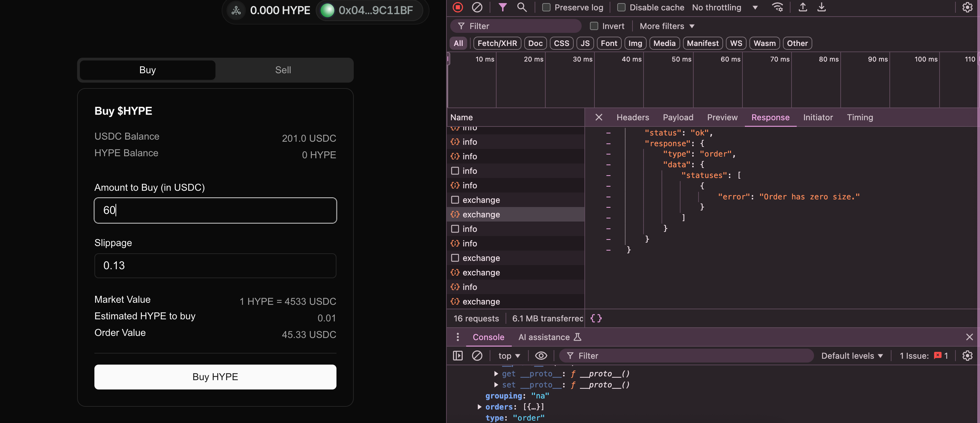The image size is (980, 423).
Task: Filter requests by Fetch/XHR
Action: pos(497,43)
